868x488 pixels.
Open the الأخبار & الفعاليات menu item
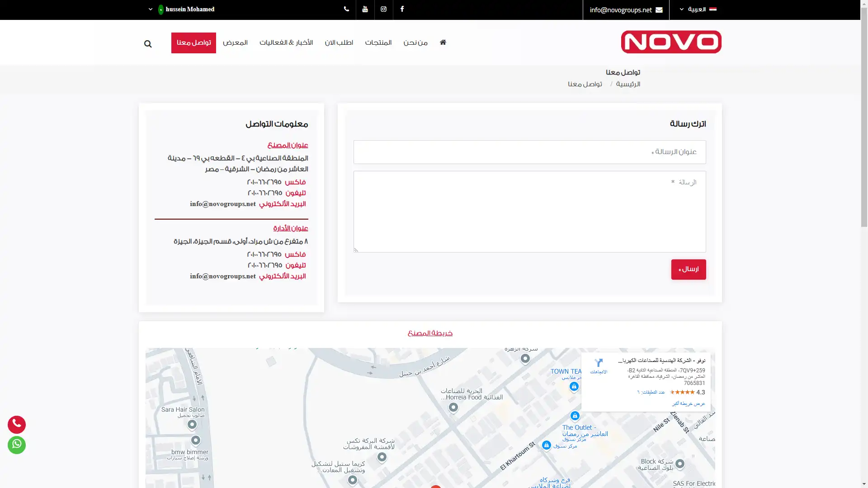[x=286, y=43]
